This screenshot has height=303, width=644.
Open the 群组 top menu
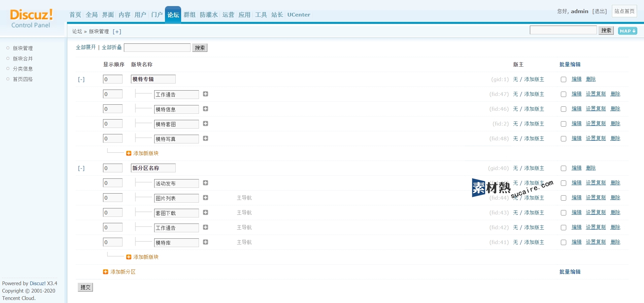tap(190, 14)
